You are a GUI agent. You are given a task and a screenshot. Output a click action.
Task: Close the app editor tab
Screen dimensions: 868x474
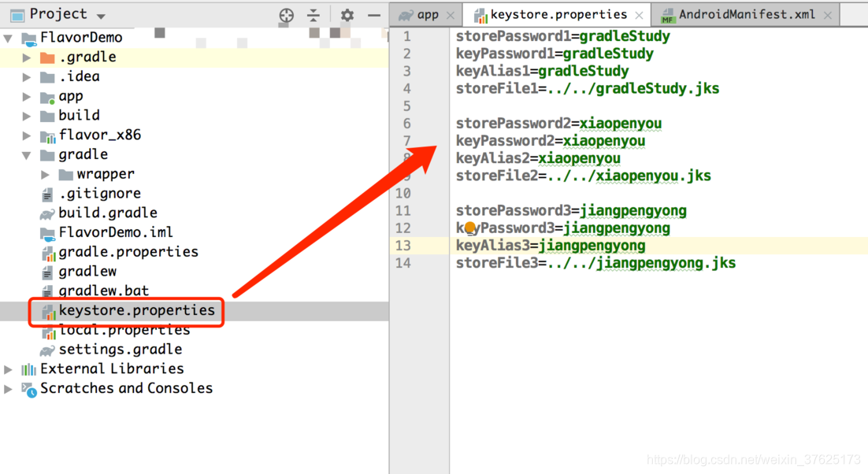(451, 16)
